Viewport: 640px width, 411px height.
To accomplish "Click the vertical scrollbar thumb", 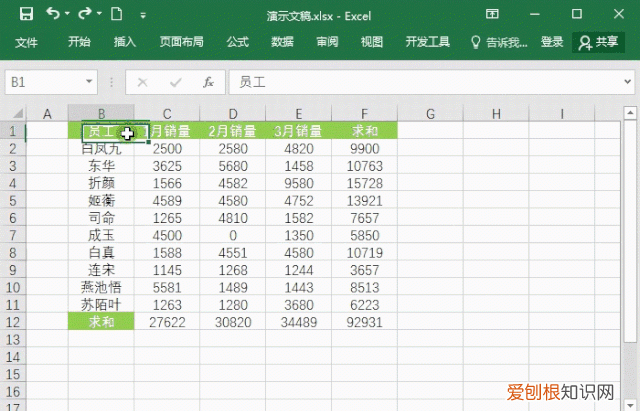I will (630, 231).
